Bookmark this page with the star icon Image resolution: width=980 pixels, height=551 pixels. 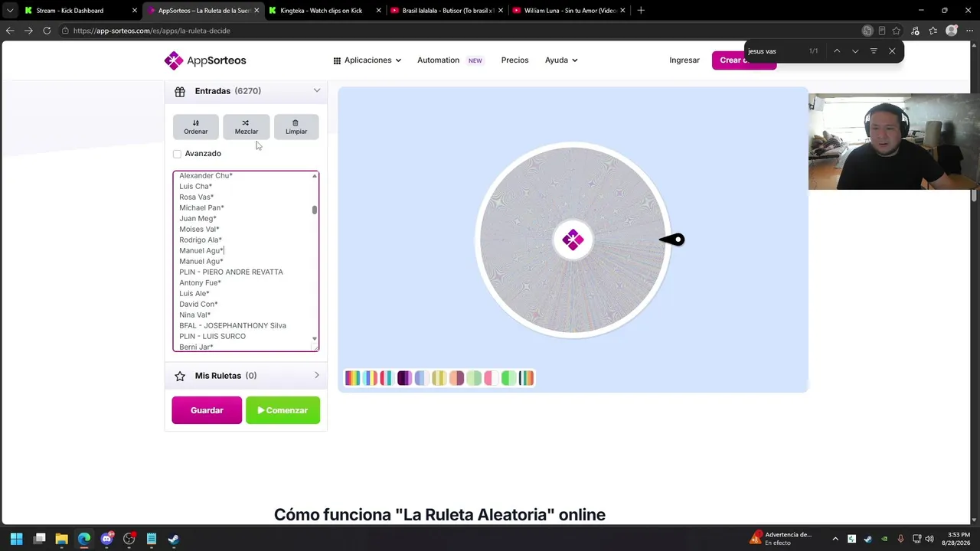(x=897, y=31)
